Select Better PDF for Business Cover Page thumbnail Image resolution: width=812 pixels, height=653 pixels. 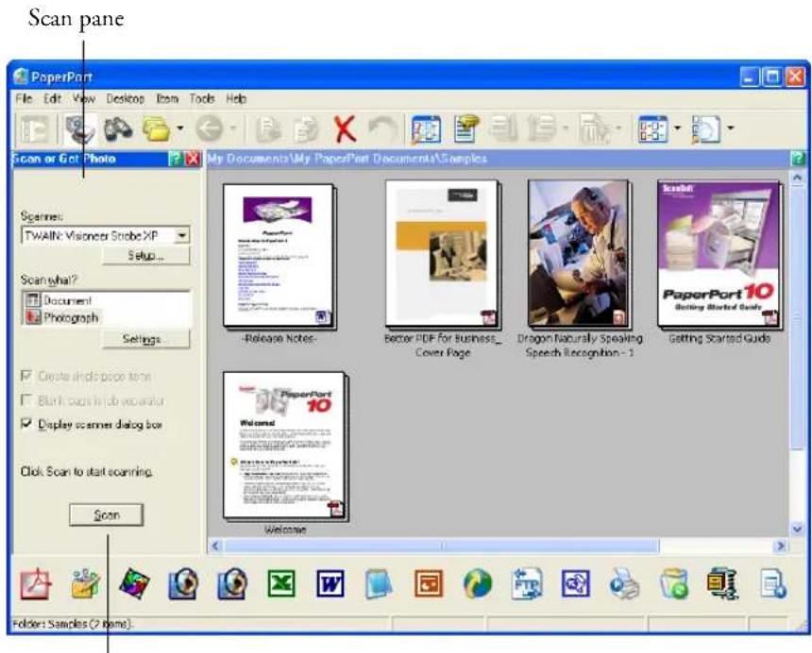pyautogui.click(x=443, y=254)
